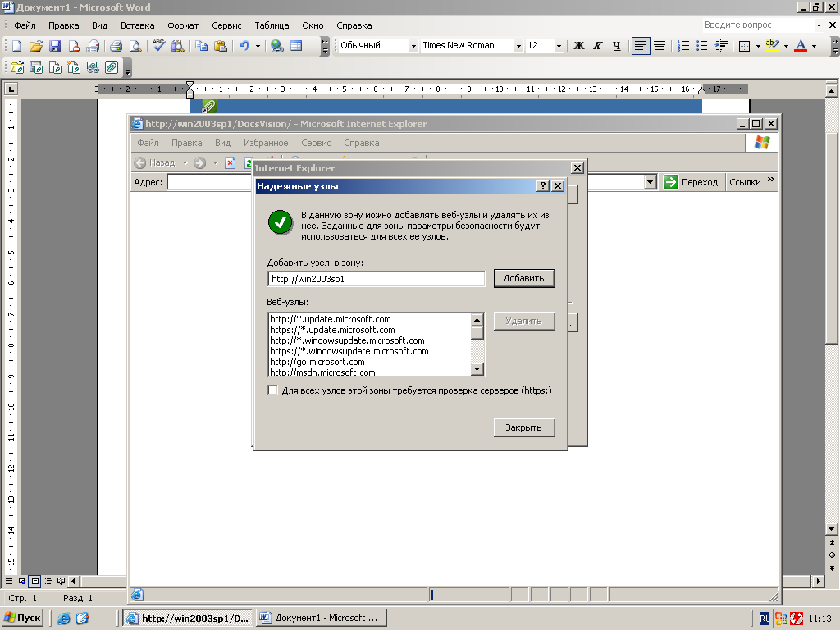Toggle left text alignment

pyautogui.click(x=641, y=46)
